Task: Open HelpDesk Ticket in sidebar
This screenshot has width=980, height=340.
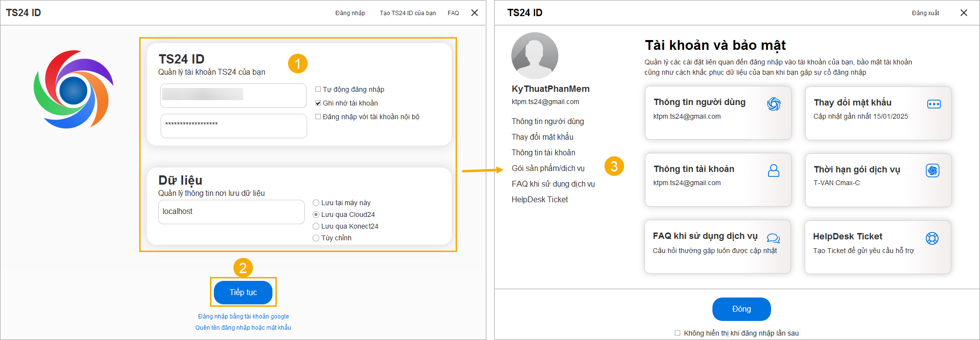Action: [x=540, y=199]
